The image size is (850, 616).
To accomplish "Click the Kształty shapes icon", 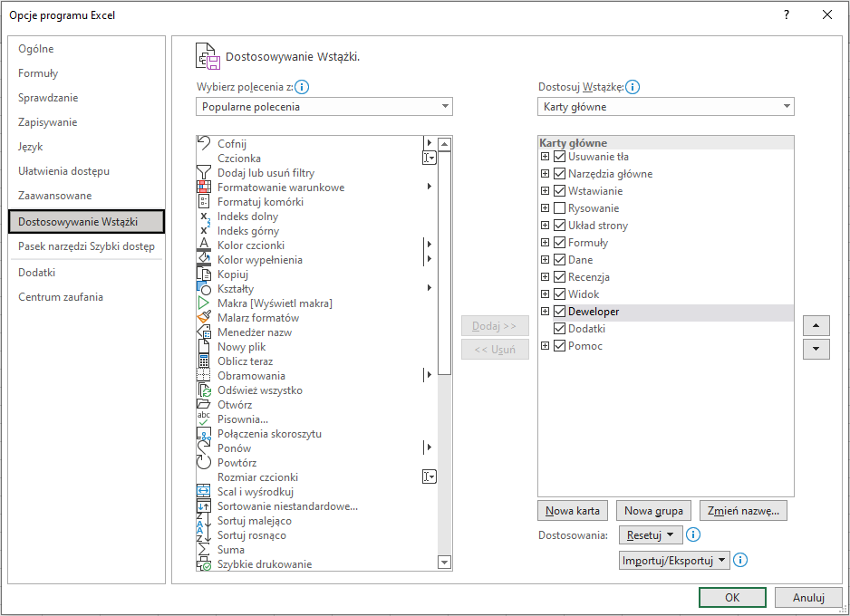I will point(203,289).
